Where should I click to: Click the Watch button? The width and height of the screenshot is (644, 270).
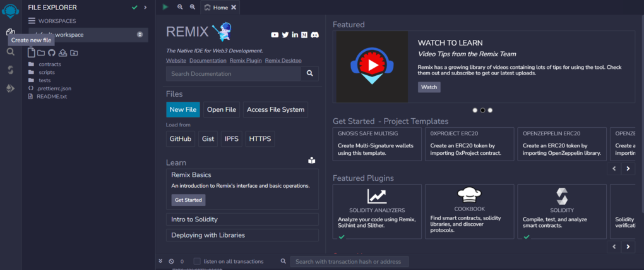coord(429,87)
